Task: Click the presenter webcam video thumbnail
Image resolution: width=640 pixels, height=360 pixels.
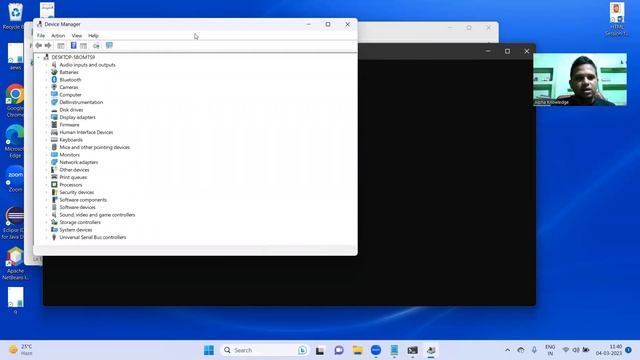Action: (580, 80)
